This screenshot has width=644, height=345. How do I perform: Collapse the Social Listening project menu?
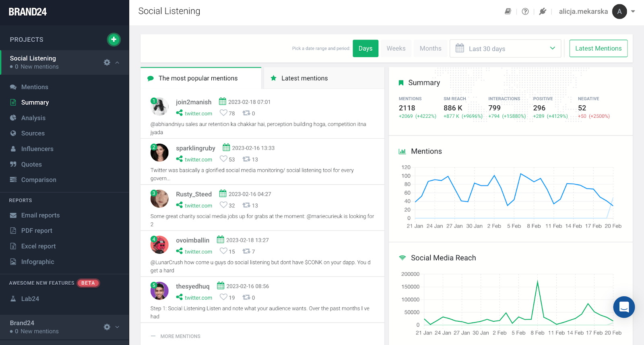tap(117, 62)
